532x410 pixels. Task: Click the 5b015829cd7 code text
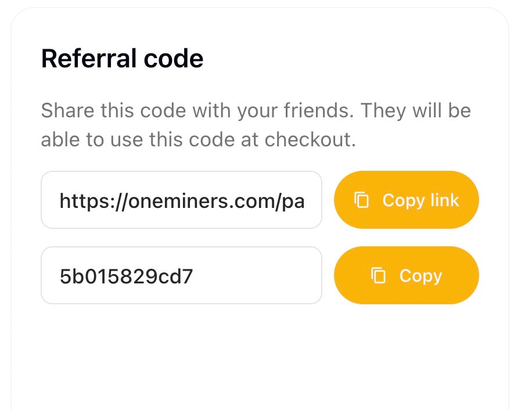(x=126, y=276)
